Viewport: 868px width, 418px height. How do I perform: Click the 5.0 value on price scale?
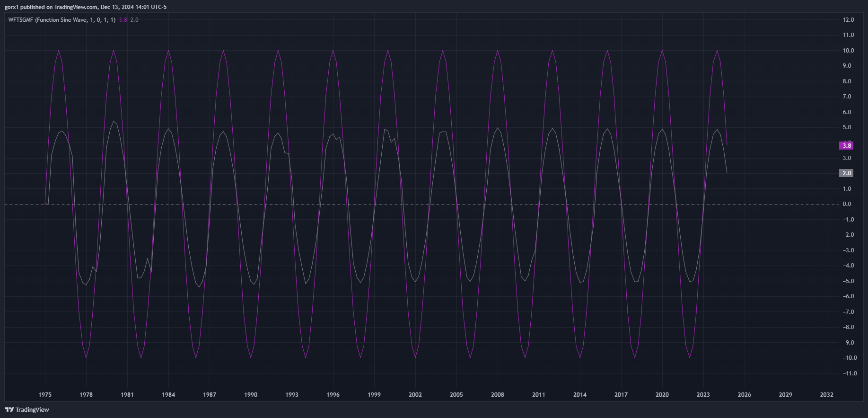[847, 127]
